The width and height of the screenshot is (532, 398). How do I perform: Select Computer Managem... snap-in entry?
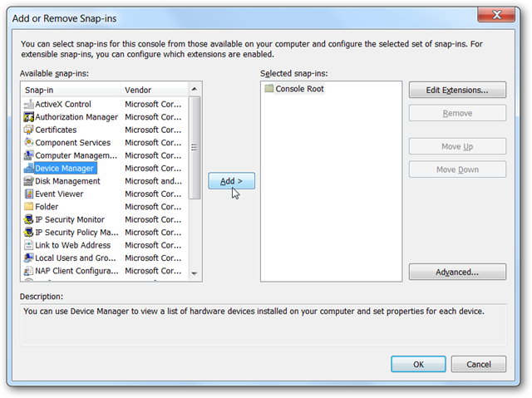[76, 155]
